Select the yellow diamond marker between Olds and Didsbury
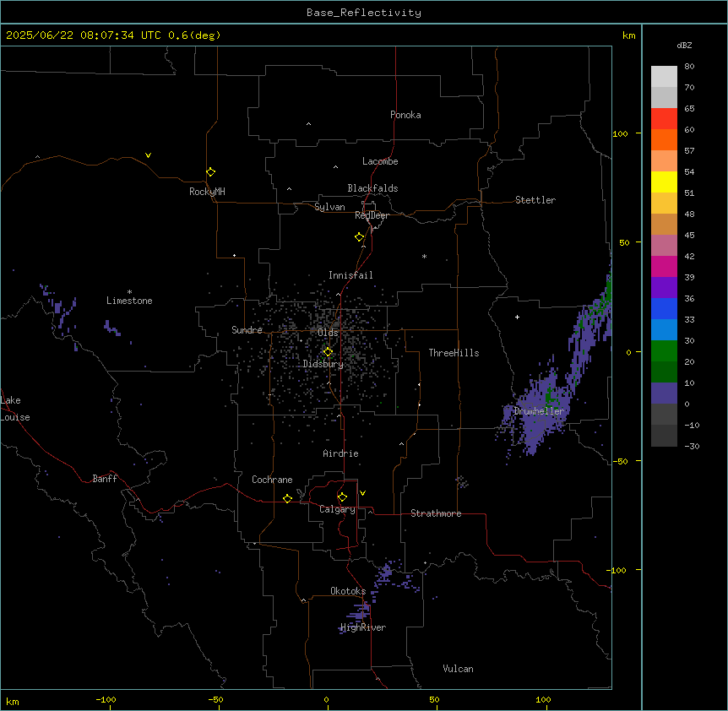Image resolution: width=728 pixels, height=711 pixels. pos(328,352)
